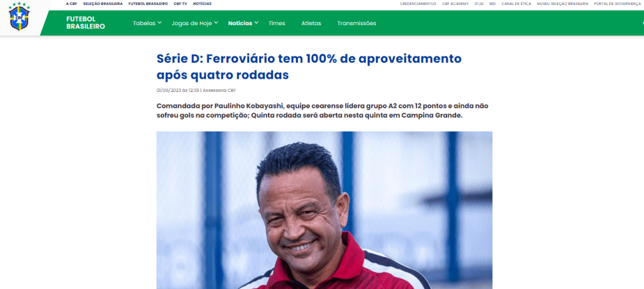This screenshot has height=289, width=644.
Task: Open the Times menu item
Action: [277, 23]
